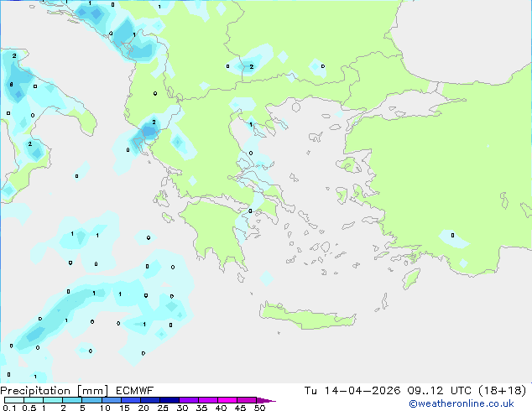Click the over-50 mm arrow tip of legend
This screenshot has height=411, width=532.
[266, 400]
